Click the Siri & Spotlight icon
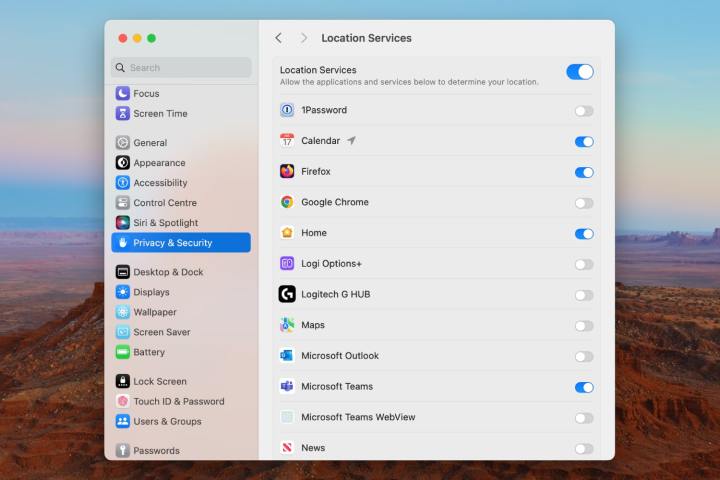This screenshot has width=720, height=480. [123, 223]
